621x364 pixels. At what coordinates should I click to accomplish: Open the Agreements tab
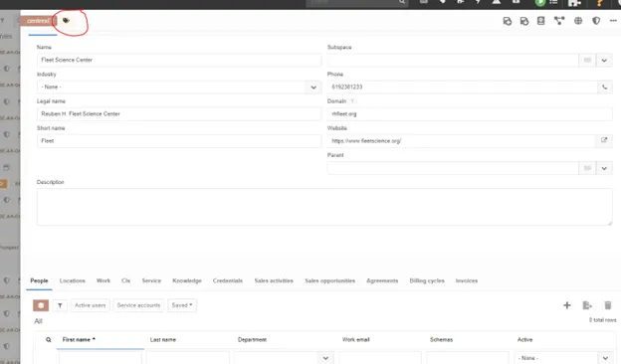click(x=382, y=280)
